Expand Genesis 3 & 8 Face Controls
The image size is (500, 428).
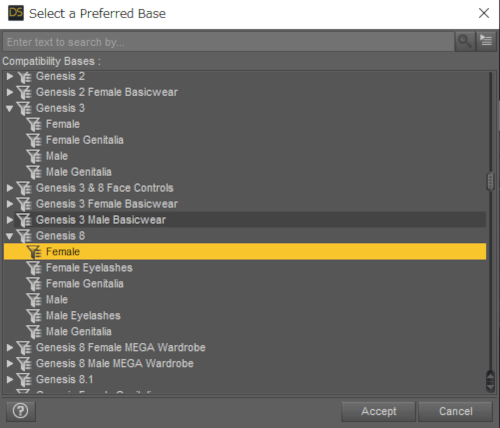[x=10, y=188]
